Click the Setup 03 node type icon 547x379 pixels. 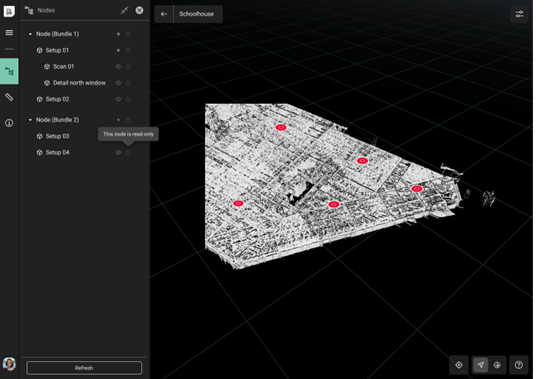(x=39, y=136)
